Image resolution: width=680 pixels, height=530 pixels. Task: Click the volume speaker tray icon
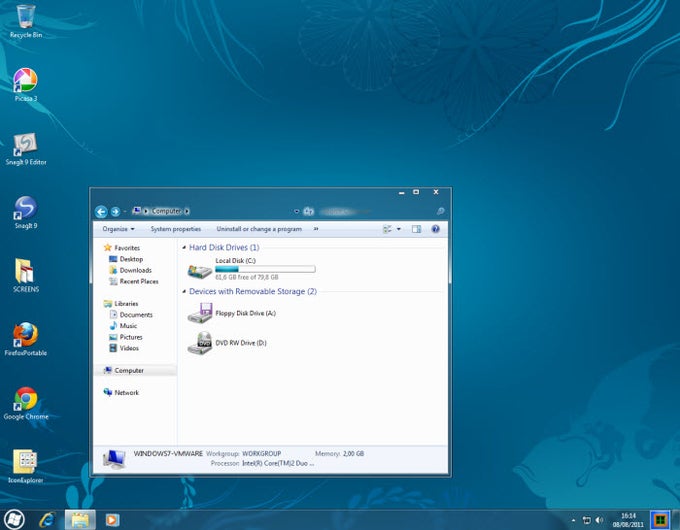pyautogui.click(x=599, y=520)
